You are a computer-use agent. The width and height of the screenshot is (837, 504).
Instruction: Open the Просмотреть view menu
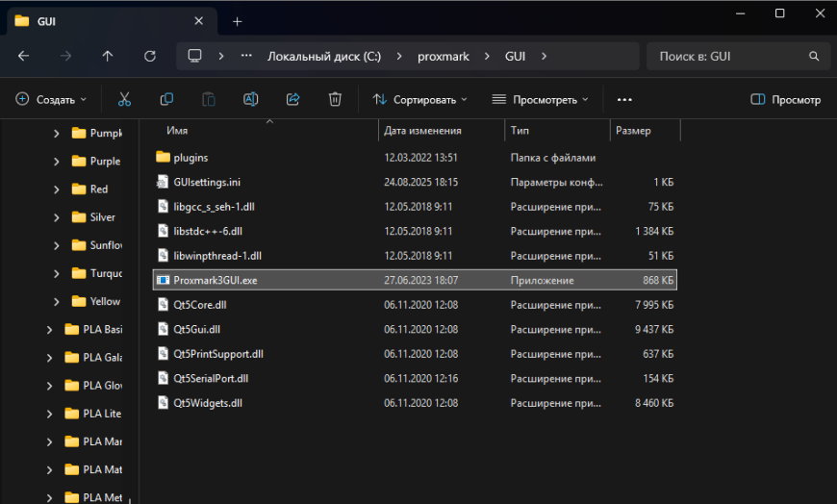(x=541, y=99)
